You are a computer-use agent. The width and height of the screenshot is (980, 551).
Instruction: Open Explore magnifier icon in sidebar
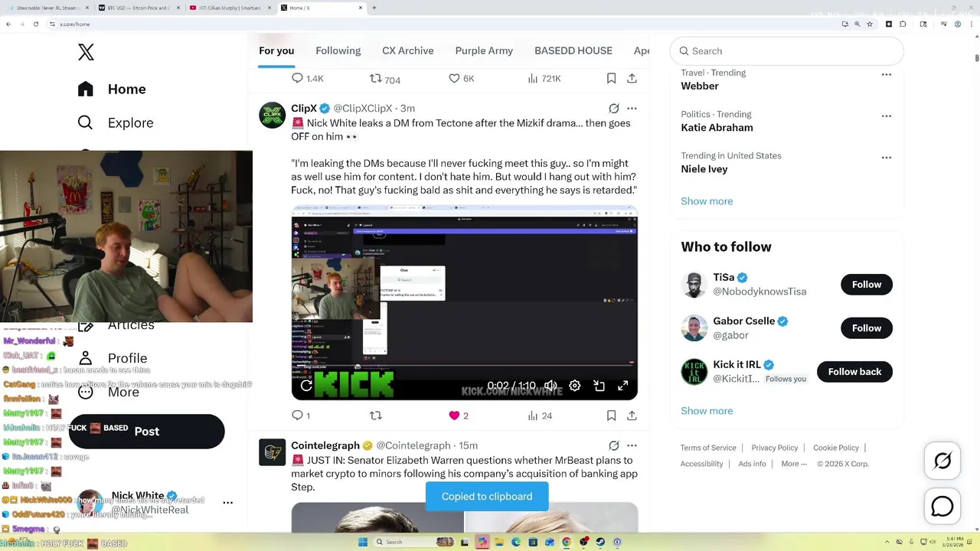coord(86,122)
